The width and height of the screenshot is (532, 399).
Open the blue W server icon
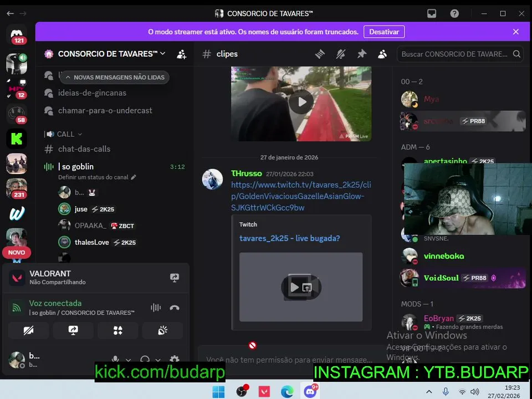click(x=17, y=213)
